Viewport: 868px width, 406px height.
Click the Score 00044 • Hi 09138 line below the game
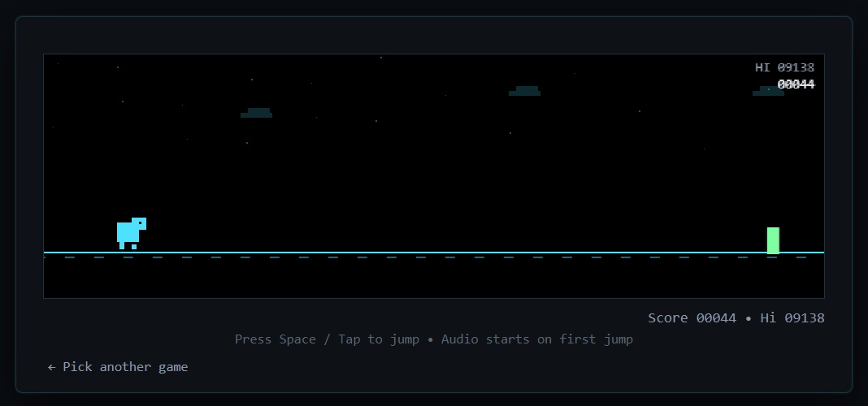[x=736, y=318]
